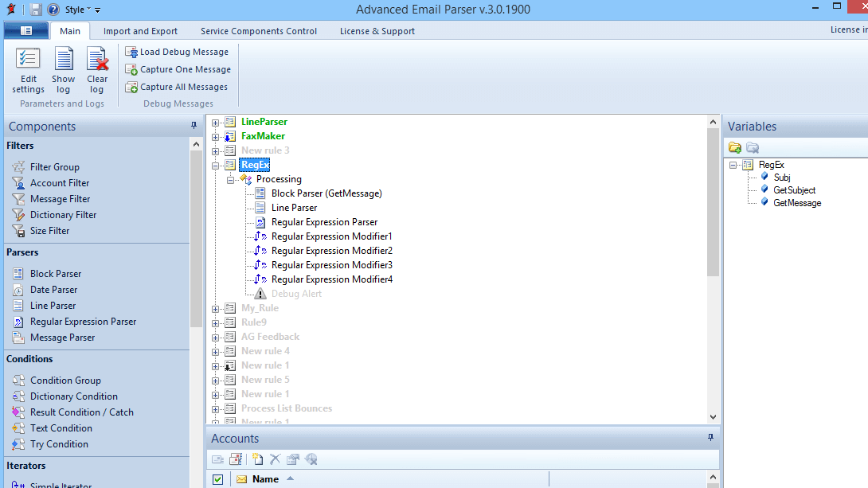Click the Show log icon
This screenshot has height=488, width=868.
click(63, 70)
